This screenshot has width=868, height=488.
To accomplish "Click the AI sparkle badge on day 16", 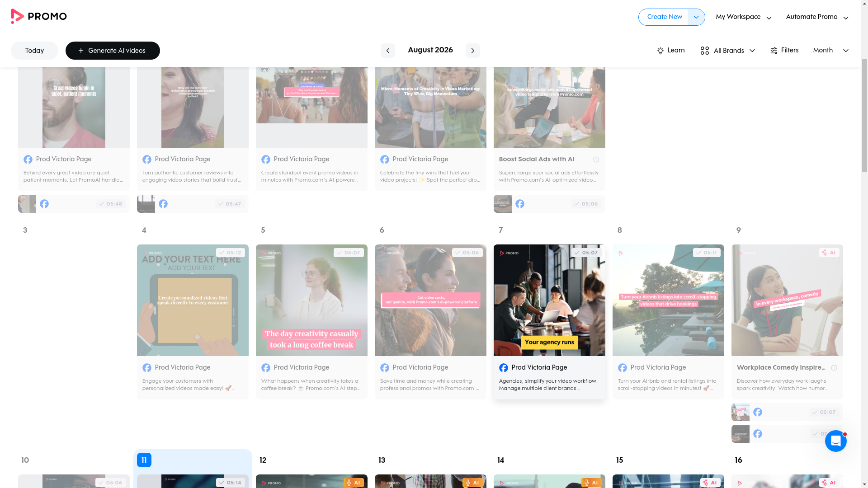I will tap(829, 483).
